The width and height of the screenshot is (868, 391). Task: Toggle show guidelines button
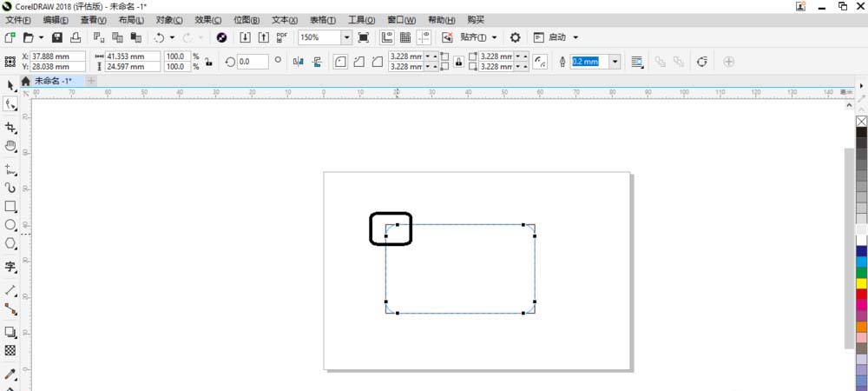pyautogui.click(x=424, y=37)
